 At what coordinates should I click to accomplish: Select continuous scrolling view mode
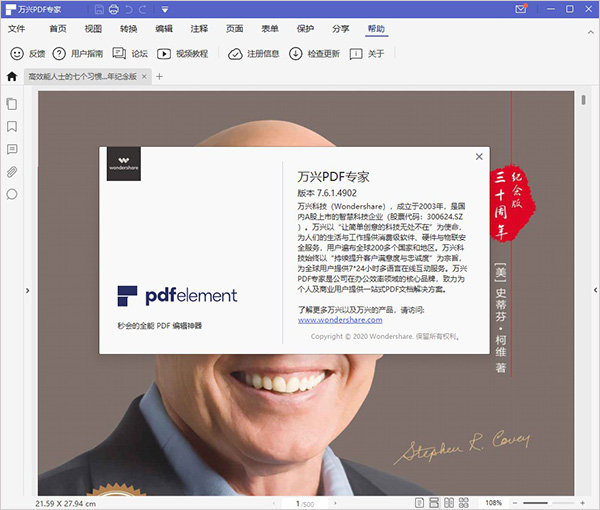tap(434, 503)
